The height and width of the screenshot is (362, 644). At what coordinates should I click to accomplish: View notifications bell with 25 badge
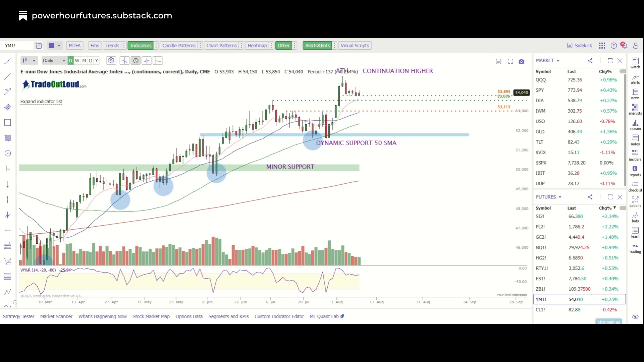pyautogui.click(x=624, y=45)
